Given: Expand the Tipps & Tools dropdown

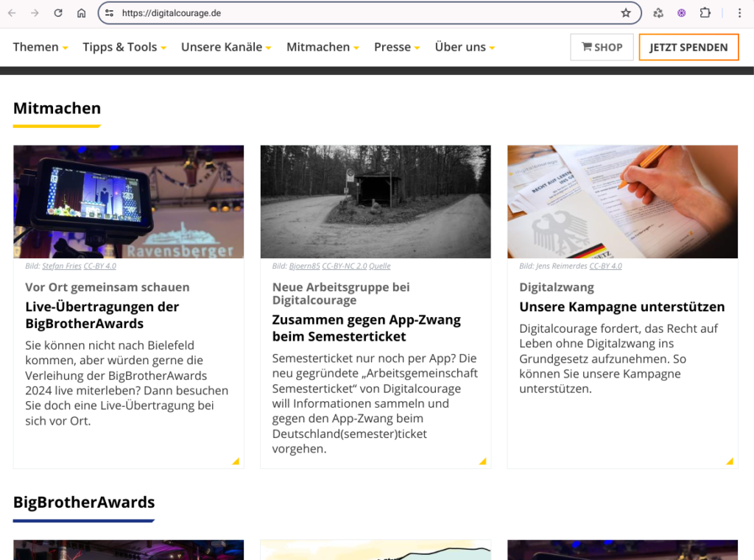Looking at the screenshot, I should pos(124,47).
